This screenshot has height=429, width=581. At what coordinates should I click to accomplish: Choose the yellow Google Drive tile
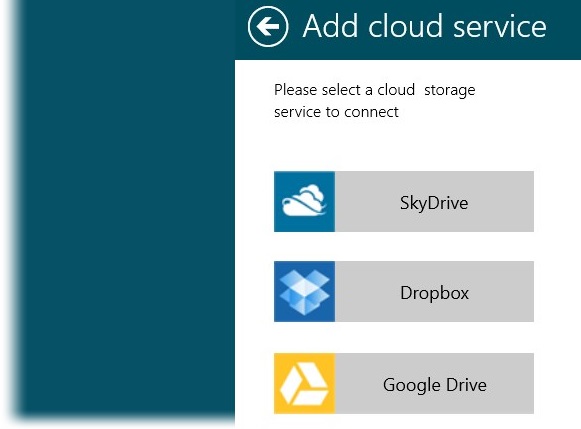[304, 383]
